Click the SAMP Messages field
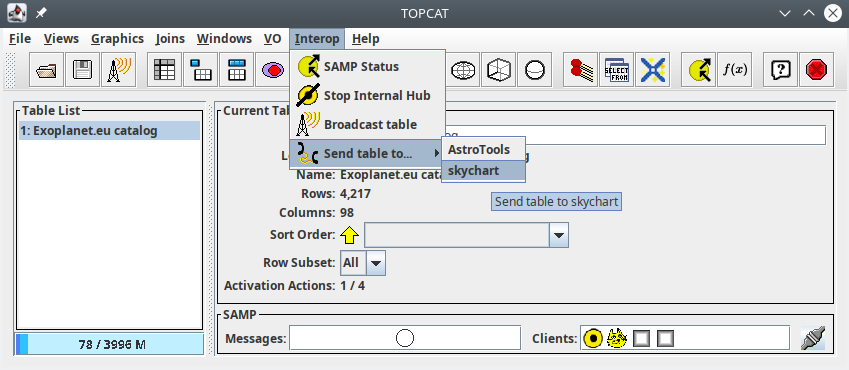849x370 pixels. pyautogui.click(x=404, y=339)
